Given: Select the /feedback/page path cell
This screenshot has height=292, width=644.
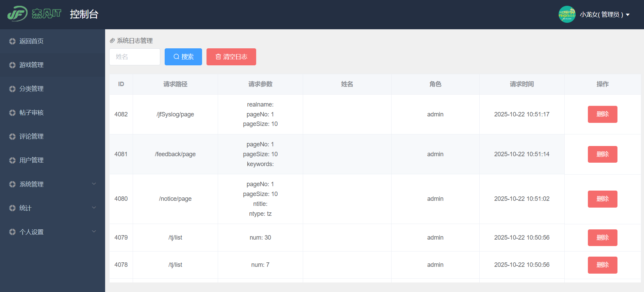Looking at the screenshot, I should [x=175, y=154].
